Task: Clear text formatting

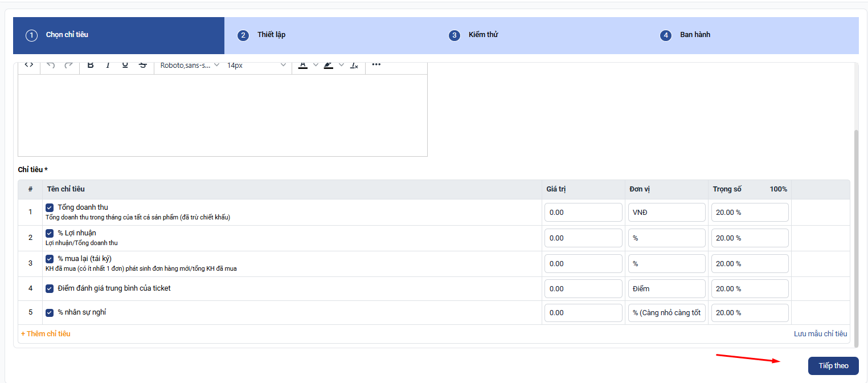Action: pyautogui.click(x=354, y=65)
